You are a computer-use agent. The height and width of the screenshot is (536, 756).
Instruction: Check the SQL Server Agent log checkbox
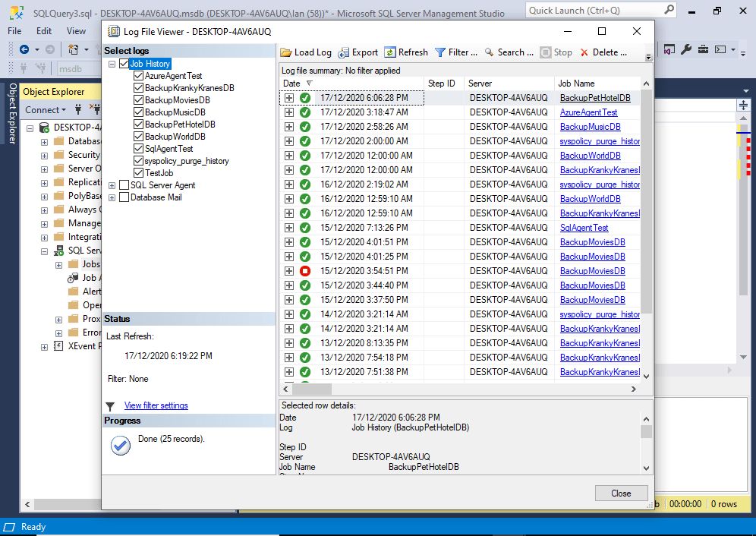(x=124, y=185)
